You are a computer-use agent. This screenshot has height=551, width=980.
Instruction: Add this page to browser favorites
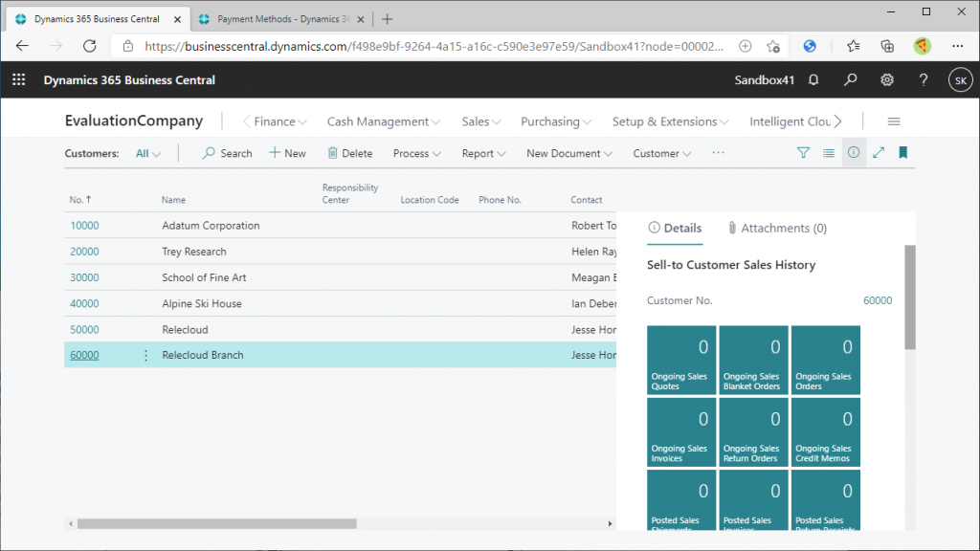click(773, 46)
